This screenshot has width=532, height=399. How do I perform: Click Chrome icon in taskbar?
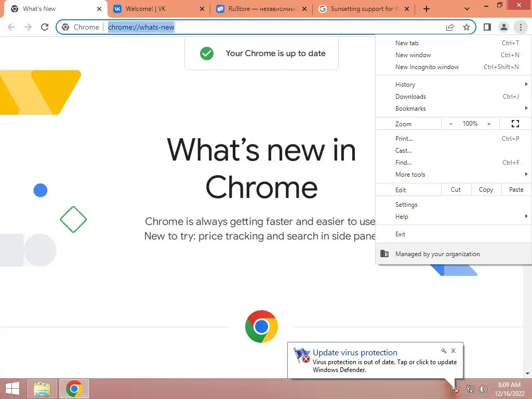click(x=74, y=389)
